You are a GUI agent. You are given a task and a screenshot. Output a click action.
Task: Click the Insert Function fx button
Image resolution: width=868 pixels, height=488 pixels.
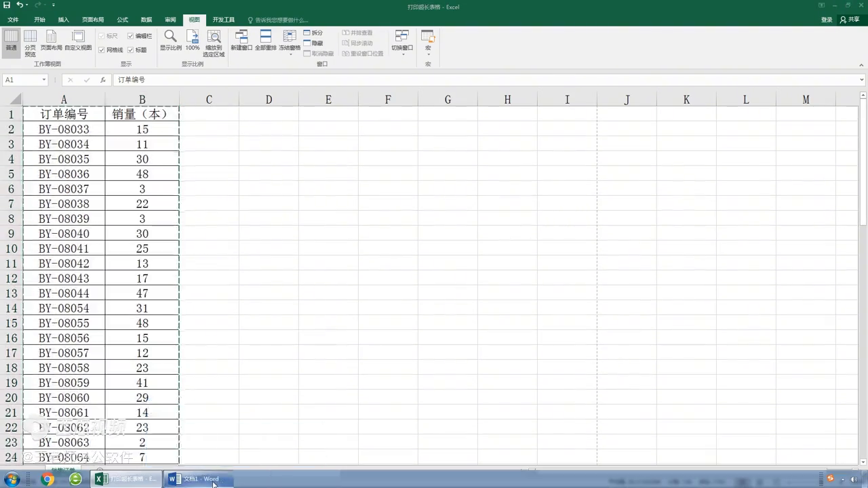[103, 80]
